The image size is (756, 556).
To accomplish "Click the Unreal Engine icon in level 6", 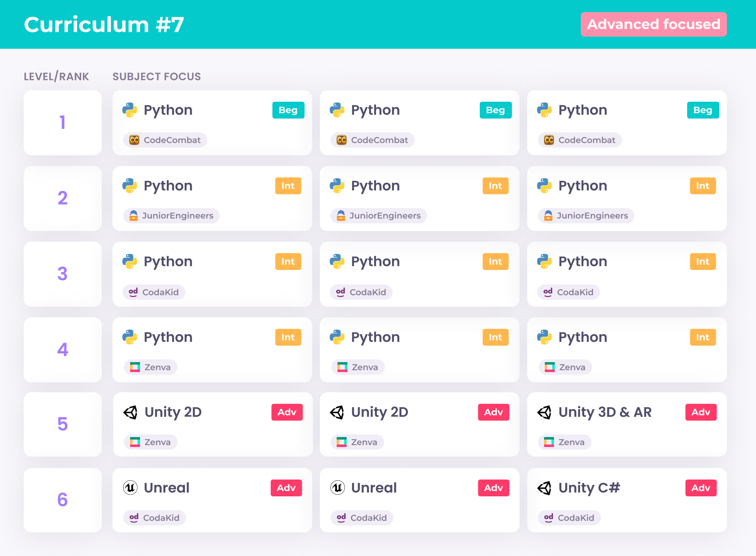I will 130,488.
